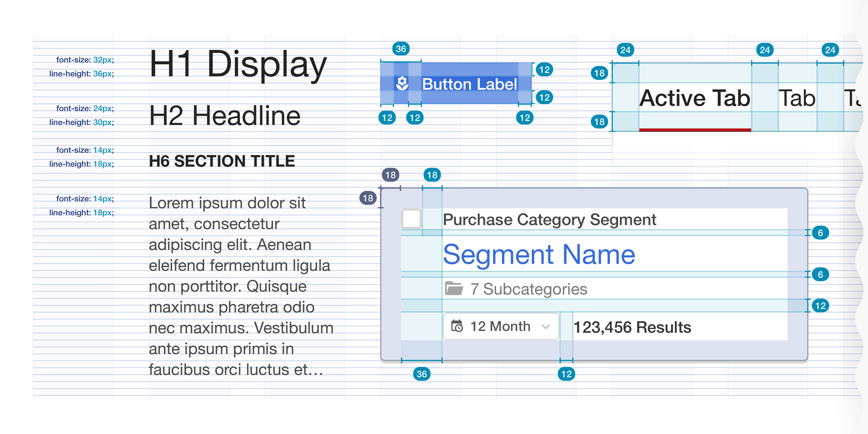Click the folder icon beside 7 Subcategories
This screenshot has width=868, height=434.
tap(454, 289)
